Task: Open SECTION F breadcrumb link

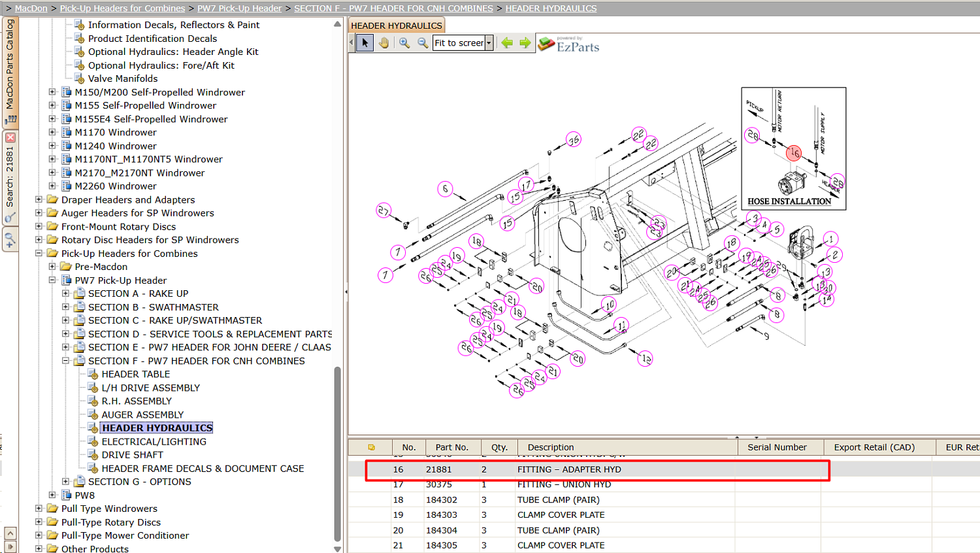Action: click(394, 8)
